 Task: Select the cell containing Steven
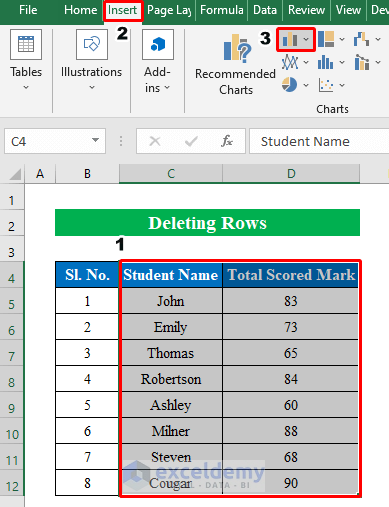pos(171,457)
